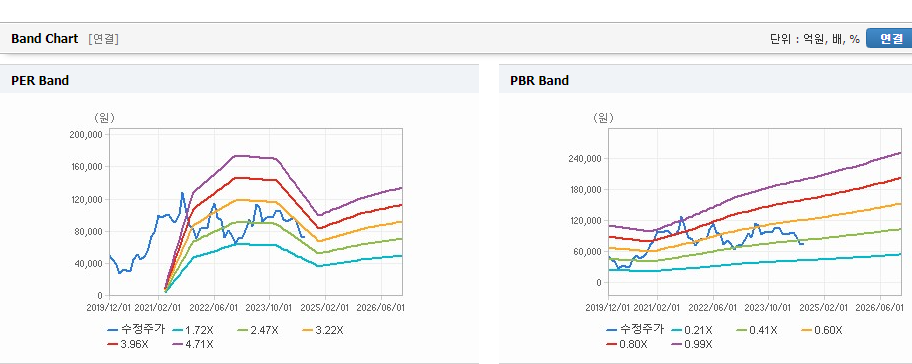Click the 240,000 y-axis label on PBR chart
This screenshot has height=364, width=912.
coord(585,159)
